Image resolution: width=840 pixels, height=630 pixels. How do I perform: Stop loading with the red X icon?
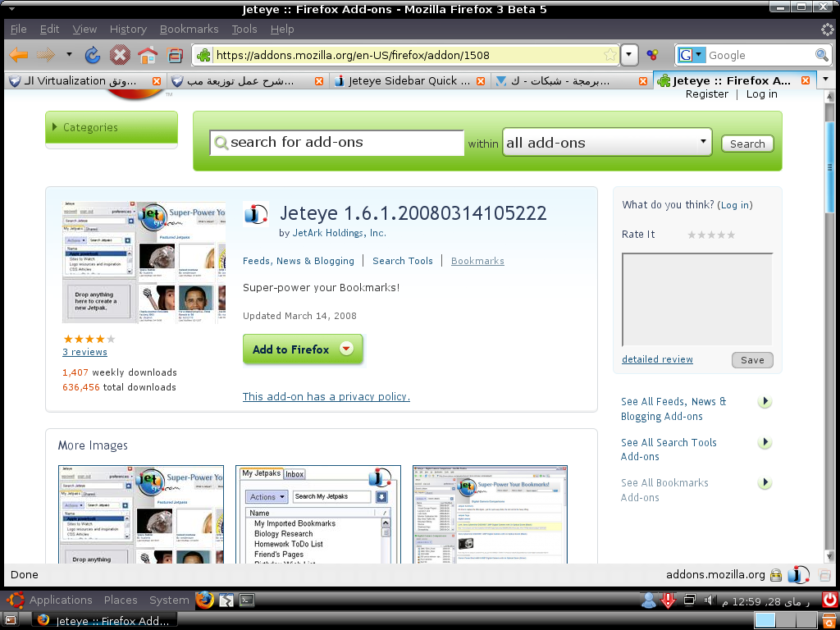click(120, 55)
